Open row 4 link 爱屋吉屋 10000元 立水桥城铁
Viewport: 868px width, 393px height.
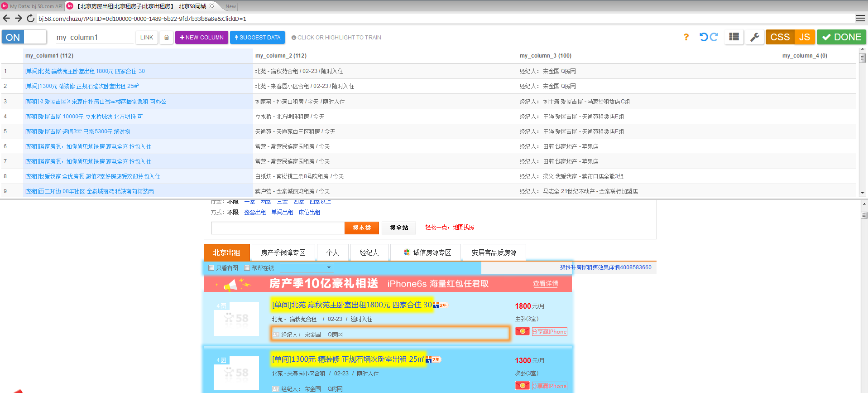click(84, 116)
